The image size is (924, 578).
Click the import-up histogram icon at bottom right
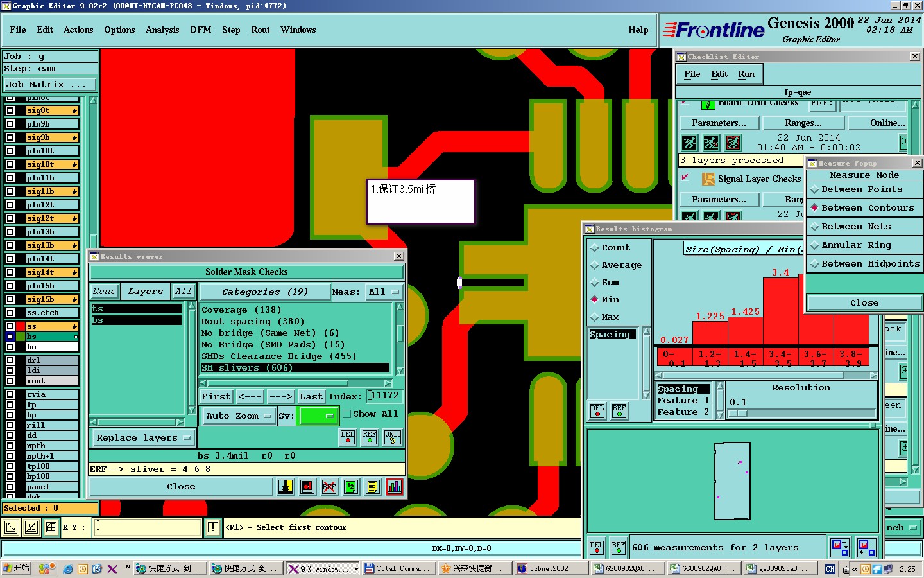(866, 547)
